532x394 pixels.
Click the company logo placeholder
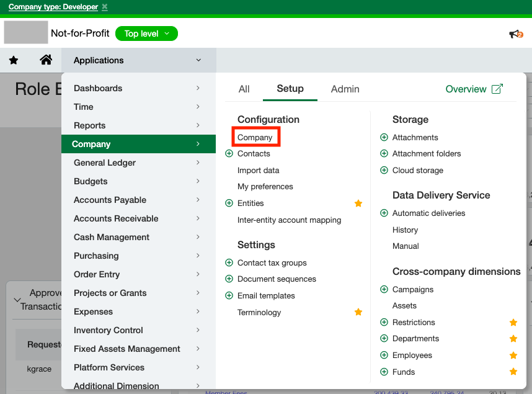click(26, 32)
